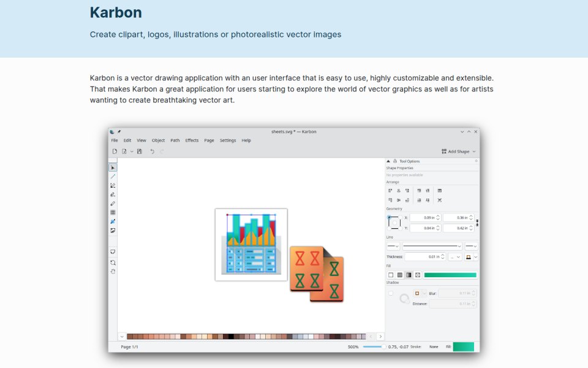Image resolution: width=588 pixels, height=368 pixels.
Task: Click the grid pattern tool icon
Action: [113, 213]
